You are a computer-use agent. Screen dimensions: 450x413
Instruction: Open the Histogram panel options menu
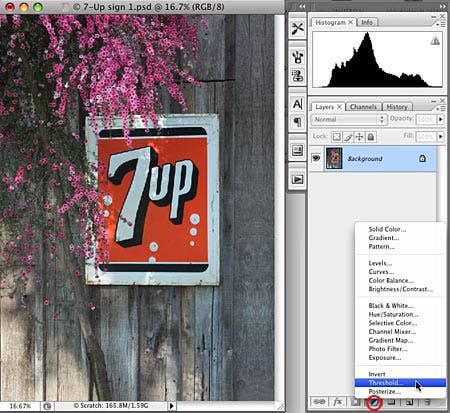(x=441, y=24)
